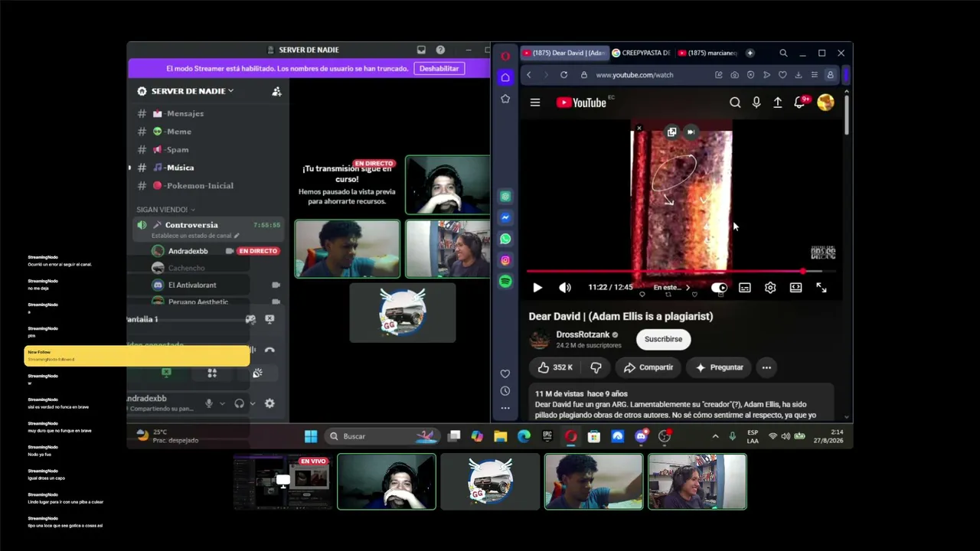Open more actions menu under video

766,367
